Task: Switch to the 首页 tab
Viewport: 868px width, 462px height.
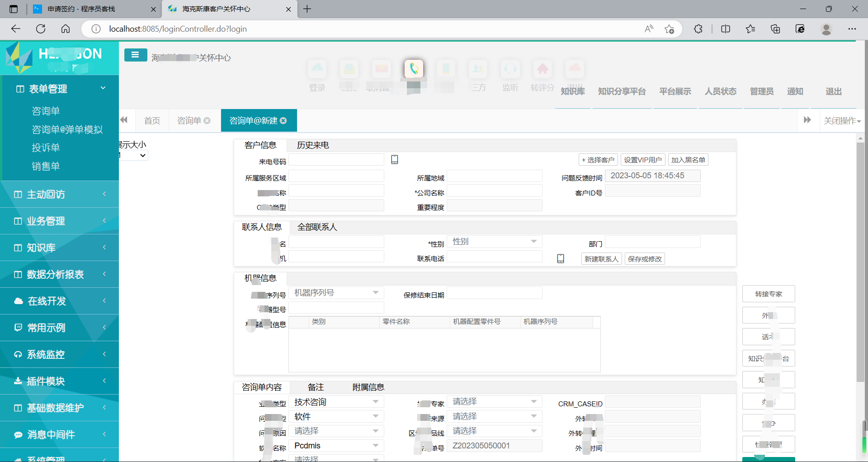Action: (x=152, y=120)
